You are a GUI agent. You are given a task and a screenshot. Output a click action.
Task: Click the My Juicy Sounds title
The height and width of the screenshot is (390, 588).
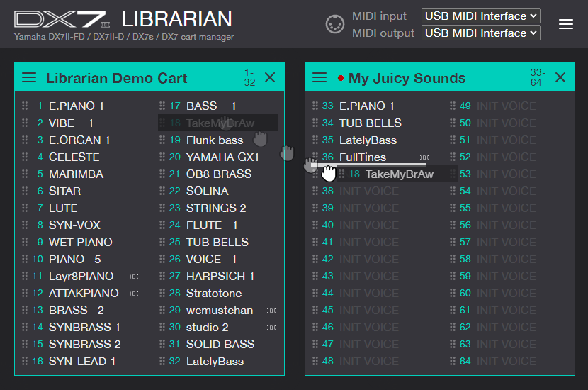(x=407, y=78)
